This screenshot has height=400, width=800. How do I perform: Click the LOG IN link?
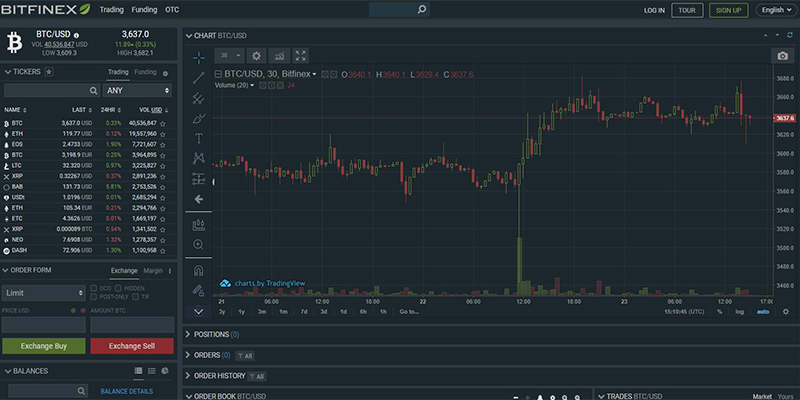[x=654, y=10]
